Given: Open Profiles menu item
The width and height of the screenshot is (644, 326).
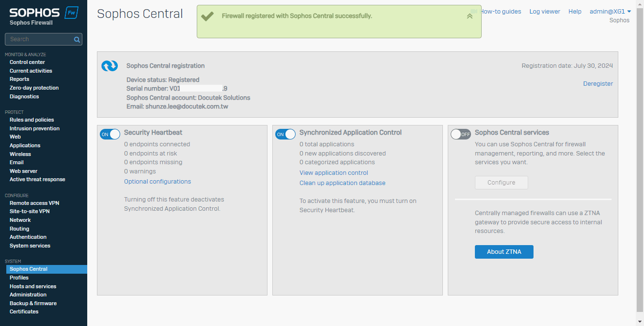Looking at the screenshot, I should tap(19, 278).
